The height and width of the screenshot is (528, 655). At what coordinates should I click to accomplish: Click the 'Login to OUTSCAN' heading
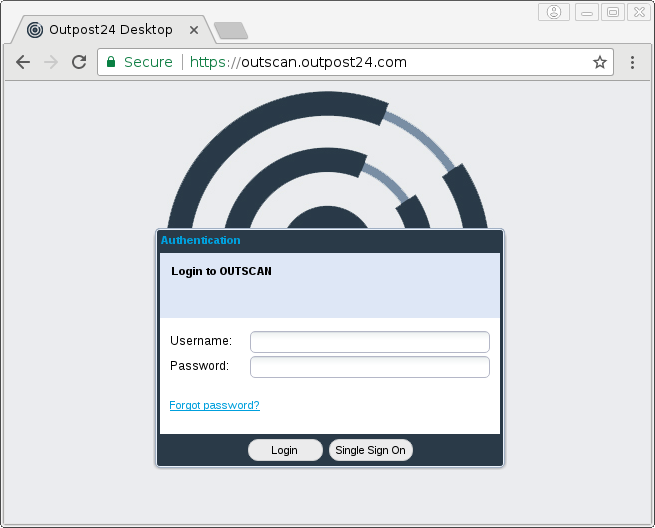point(221,272)
